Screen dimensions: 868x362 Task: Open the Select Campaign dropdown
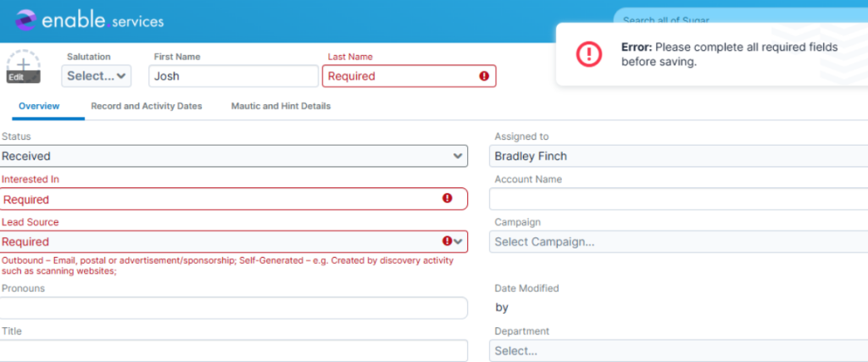(x=679, y=242)
